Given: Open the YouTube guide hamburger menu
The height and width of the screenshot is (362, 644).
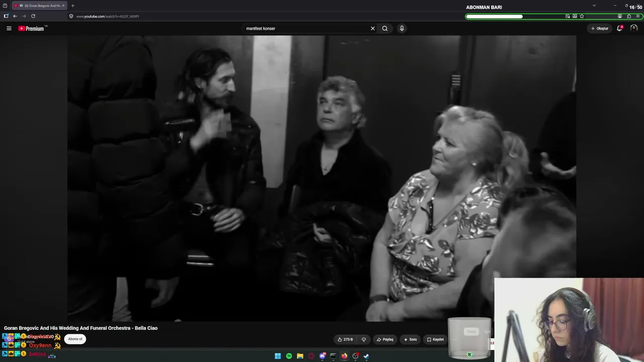Looking at the screenshot, I should click(x=9, y=29).
